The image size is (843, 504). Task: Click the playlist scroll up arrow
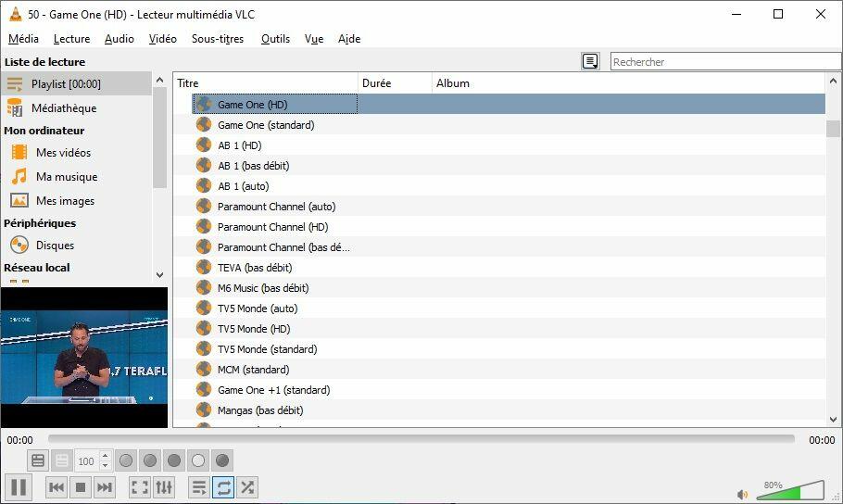(833, 82)
